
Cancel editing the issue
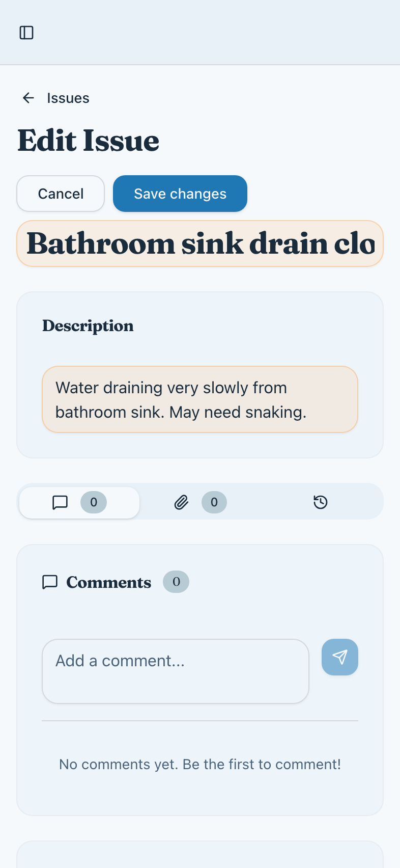[x=60, y=194]
